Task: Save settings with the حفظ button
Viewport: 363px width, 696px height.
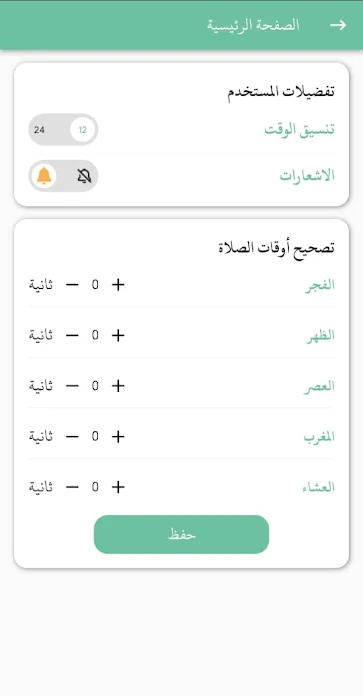Action: point(181,534)
